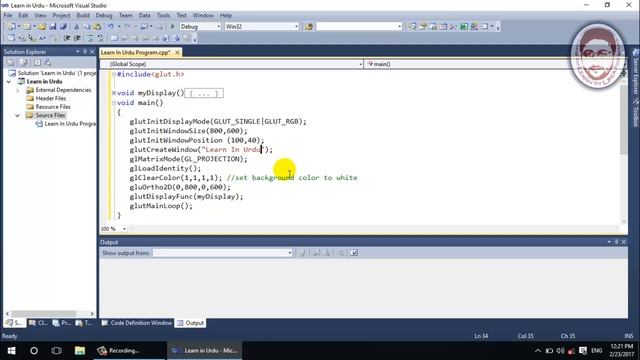
Task: Click the Open File folder icon
Action: point(42,27)
